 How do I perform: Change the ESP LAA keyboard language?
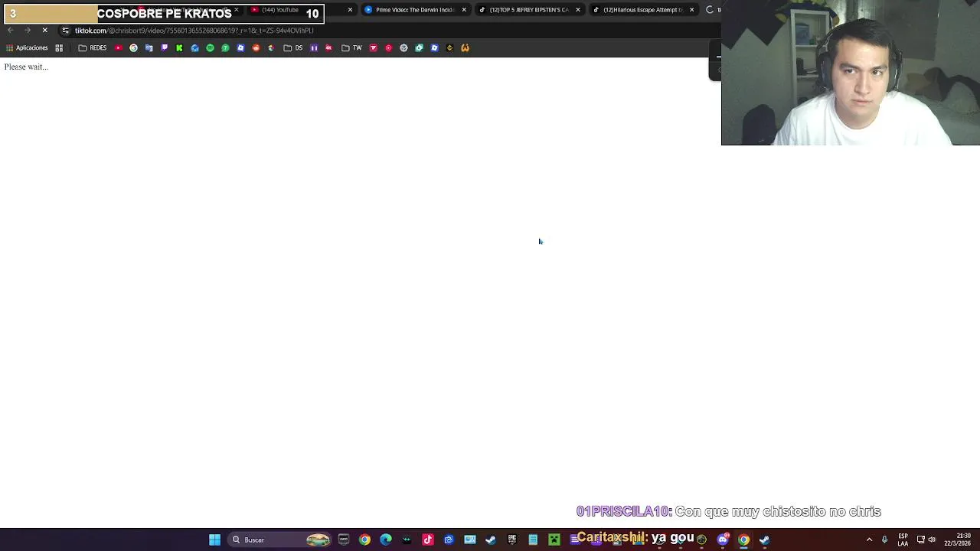pos(903,540)
